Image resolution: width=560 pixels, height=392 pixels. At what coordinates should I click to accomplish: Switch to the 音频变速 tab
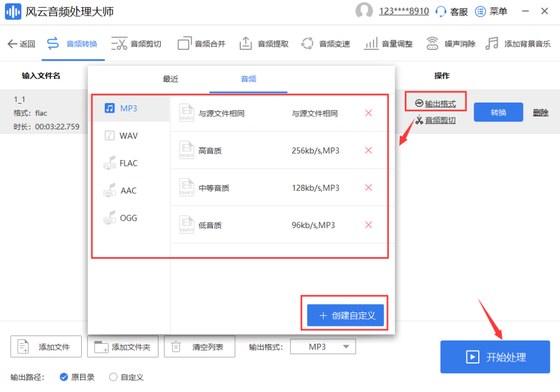pyautogui.click(x=325, y=44)
